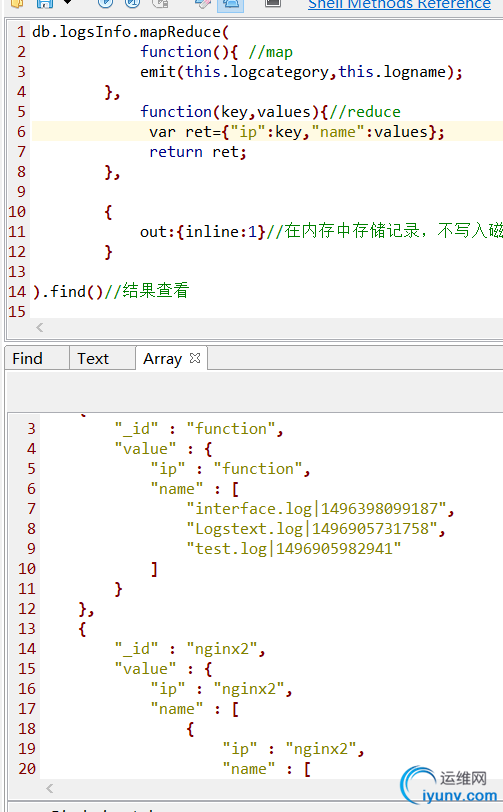Image resolution: width=503 pixels, height=812 pixels.
Task: Click the "ip" : "function" result line
Action: [x=231, y=469]
